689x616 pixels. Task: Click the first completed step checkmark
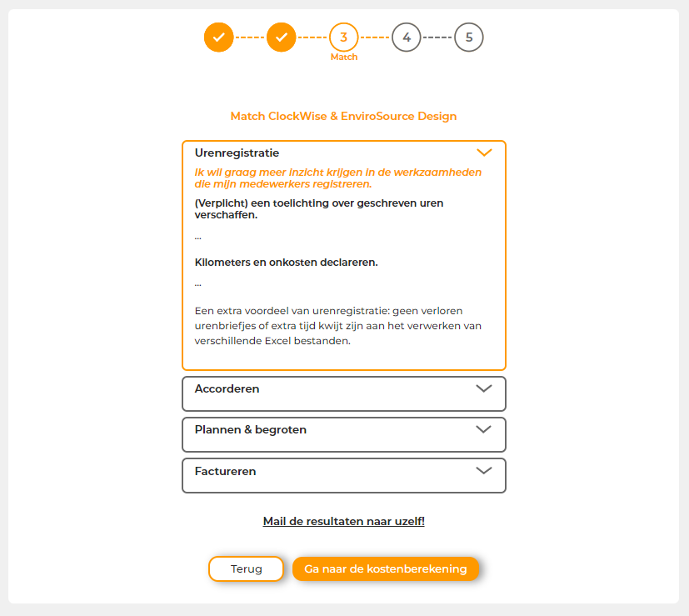click(218, 38)
